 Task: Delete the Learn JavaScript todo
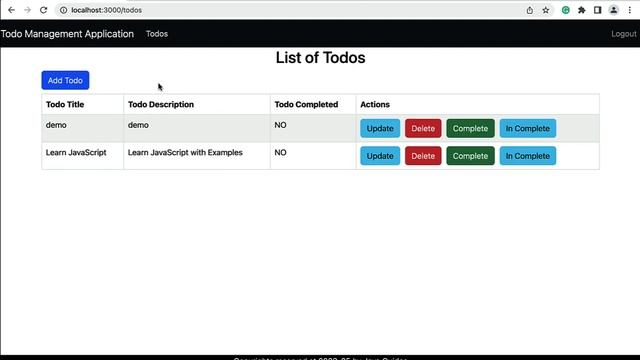(x=423, y=156)
